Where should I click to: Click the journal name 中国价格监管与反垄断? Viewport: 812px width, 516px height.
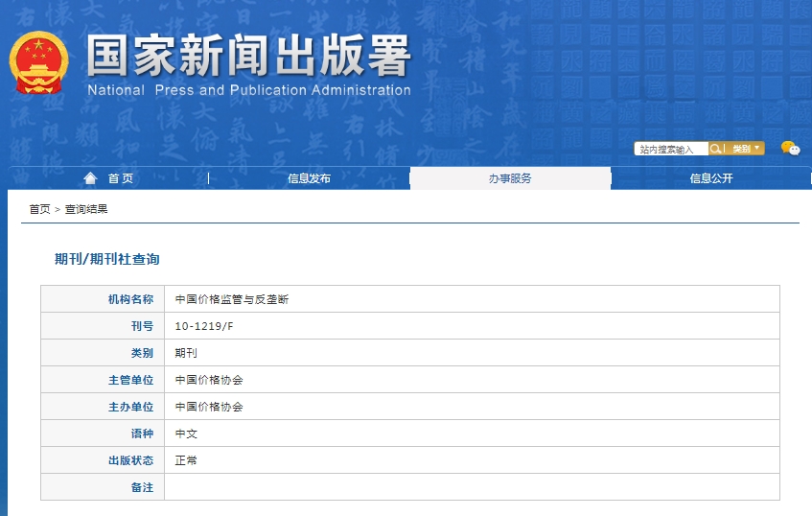click(x=232, y=299)
